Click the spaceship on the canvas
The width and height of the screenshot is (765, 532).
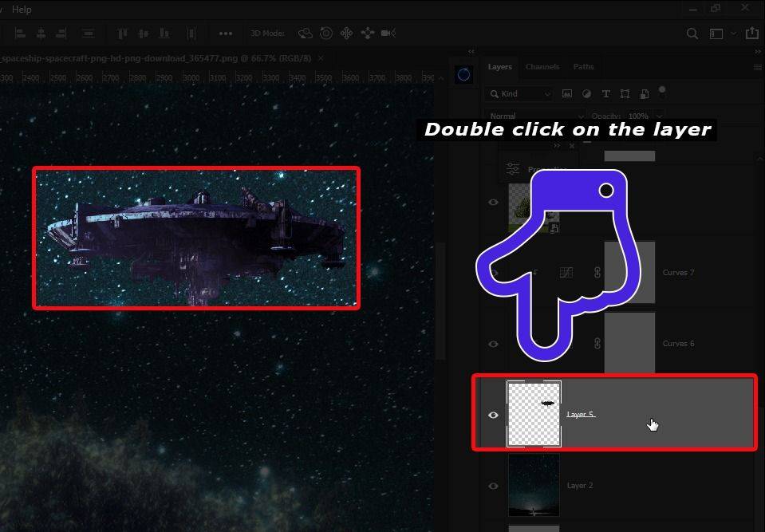click(x=195, y=239)
